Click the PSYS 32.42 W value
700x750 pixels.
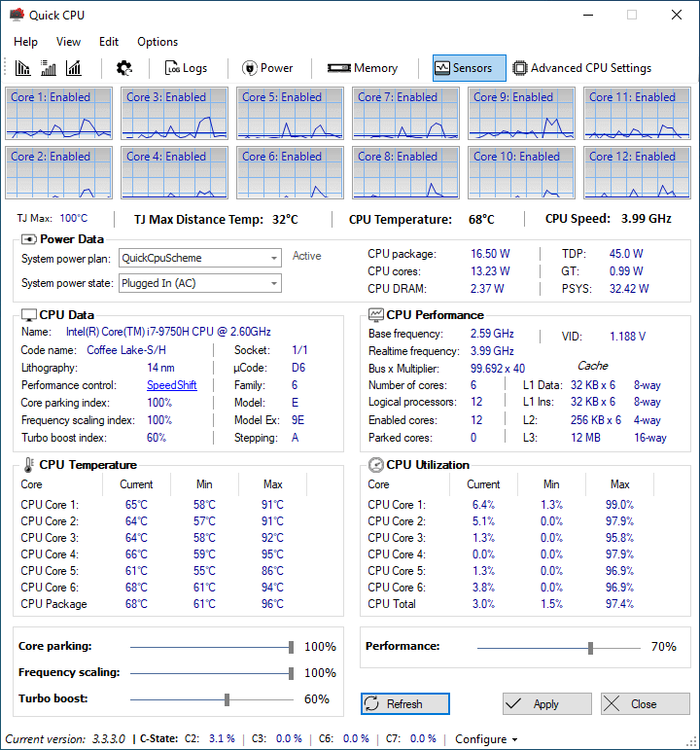629,289
